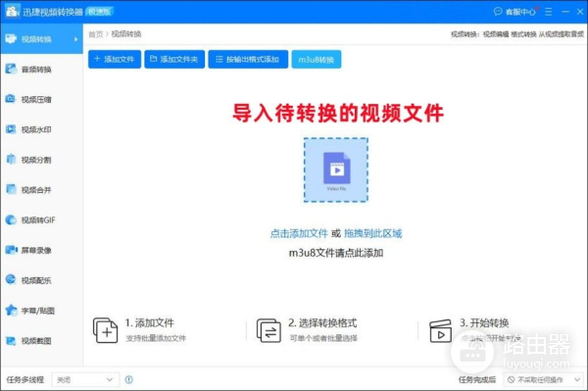Click the m3u8转换 button
Image resolution: width=588 pixels, height=391 pixels.
tap(317, 59)
